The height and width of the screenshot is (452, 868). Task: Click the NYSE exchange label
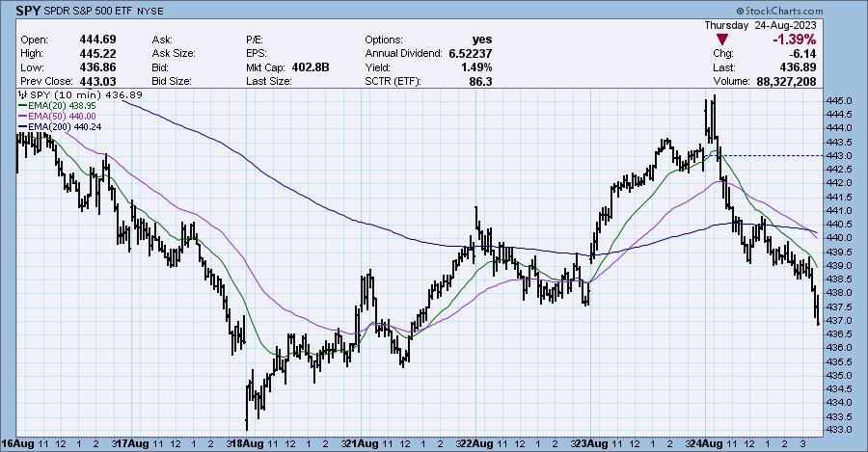[149, 12]
